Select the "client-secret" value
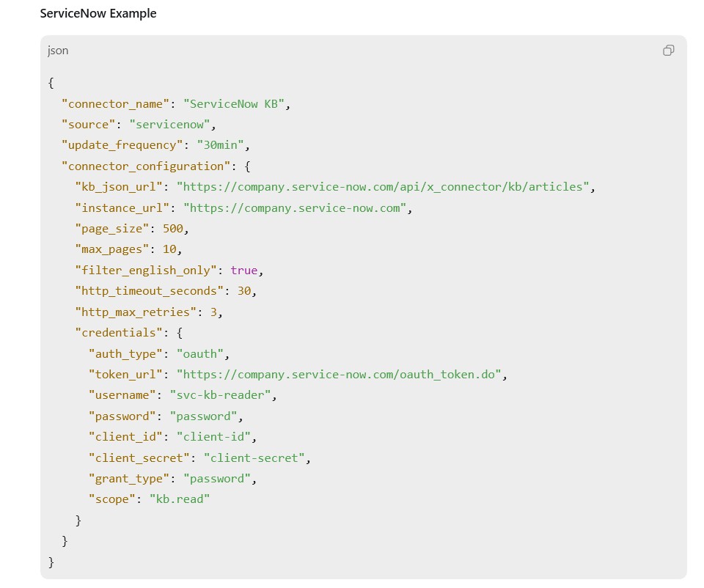Image resolution: width=704 pixels, height=588 pixels. tap(254, 458)
